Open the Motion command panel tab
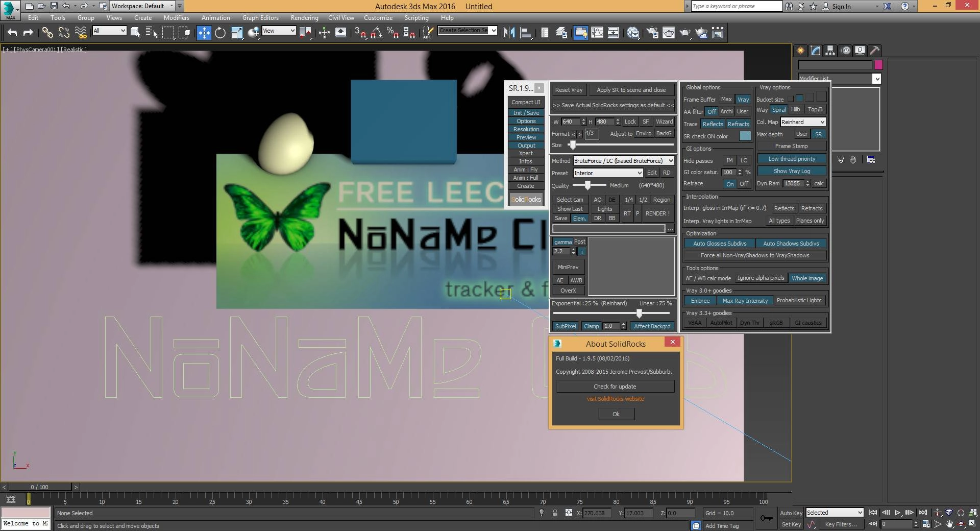 (846, 50)
